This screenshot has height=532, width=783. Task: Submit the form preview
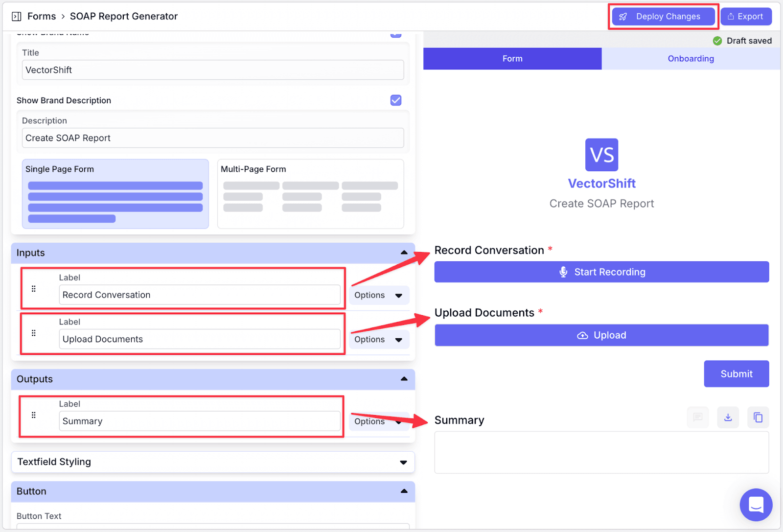pos(737,374)
